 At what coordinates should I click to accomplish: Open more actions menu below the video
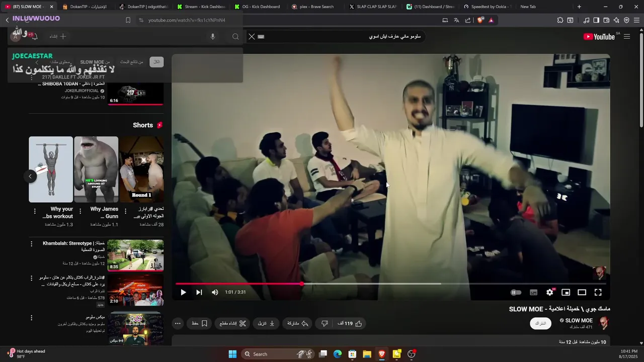coord(178,323)
